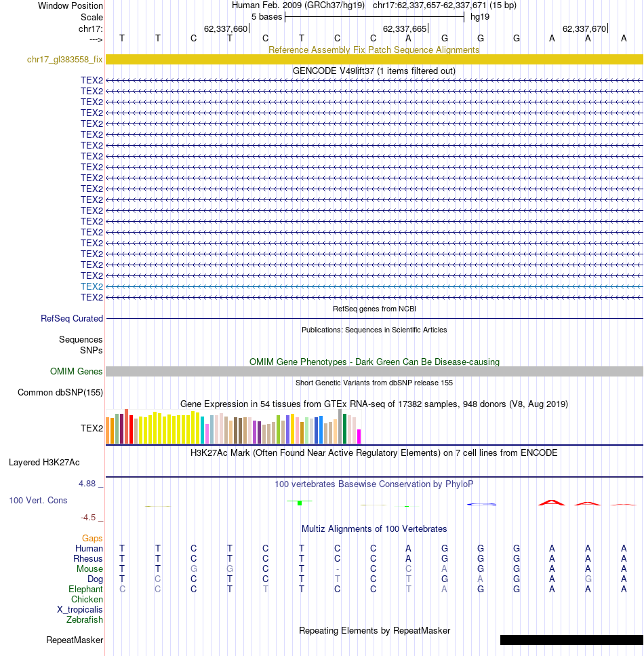Open the GENCODE V49lift37 track title
The width and height of the screenshot is (644, 656).
pos(374,71)
